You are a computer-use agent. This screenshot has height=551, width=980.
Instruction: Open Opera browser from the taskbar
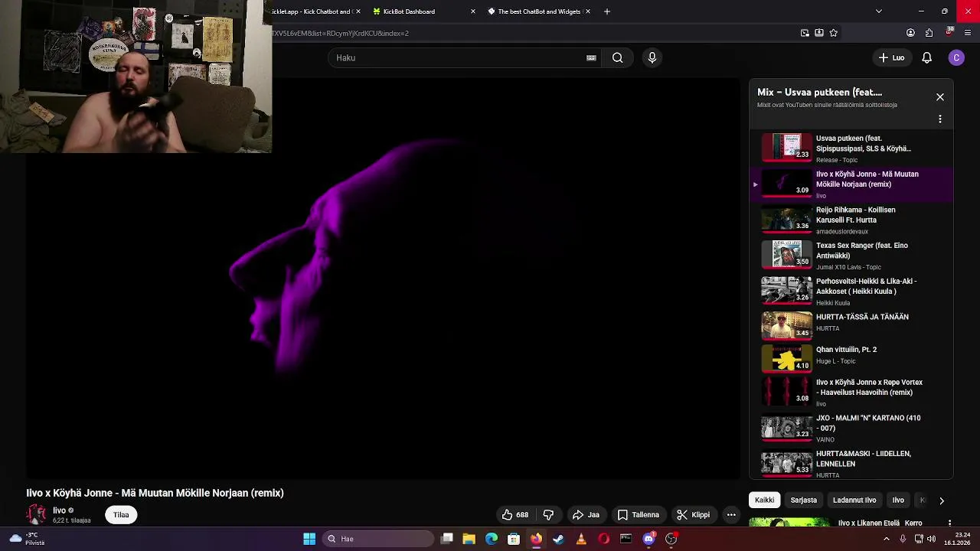(x=604, y=539)
